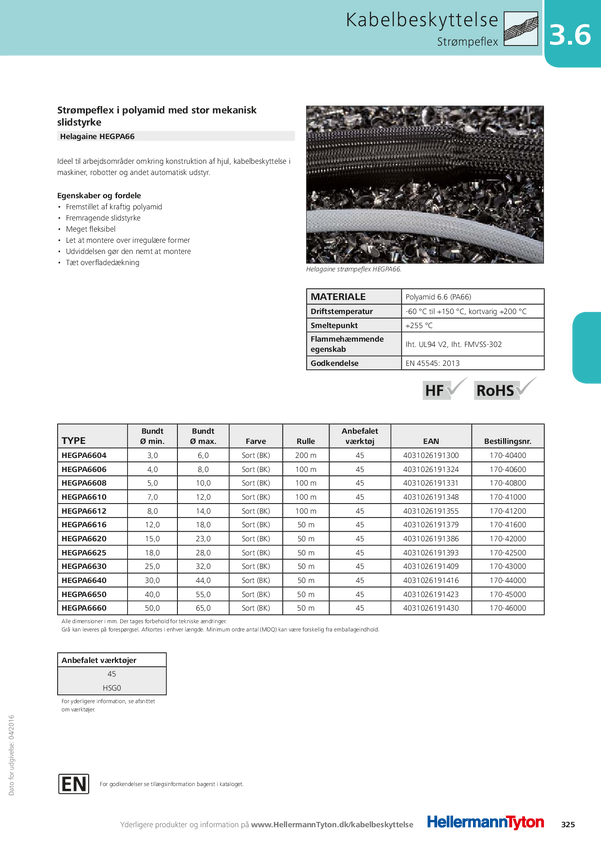Click the Bestillingsnr. column header
Viewport: 601px width, 850px height.
[508, 436]
